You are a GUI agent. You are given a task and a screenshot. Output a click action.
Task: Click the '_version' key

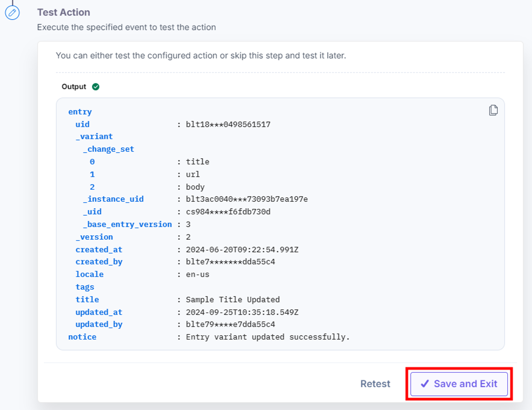pyautogui.click(x=94, y=237)
